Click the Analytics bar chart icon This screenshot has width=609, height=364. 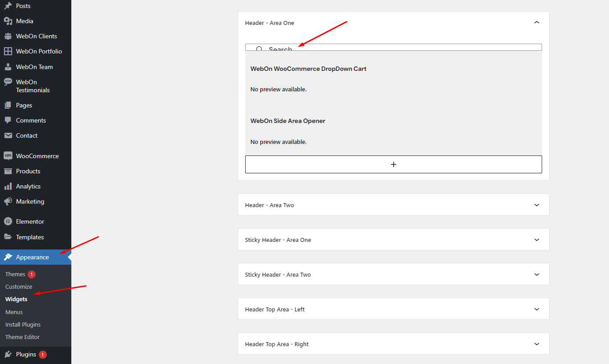[8, 186]
